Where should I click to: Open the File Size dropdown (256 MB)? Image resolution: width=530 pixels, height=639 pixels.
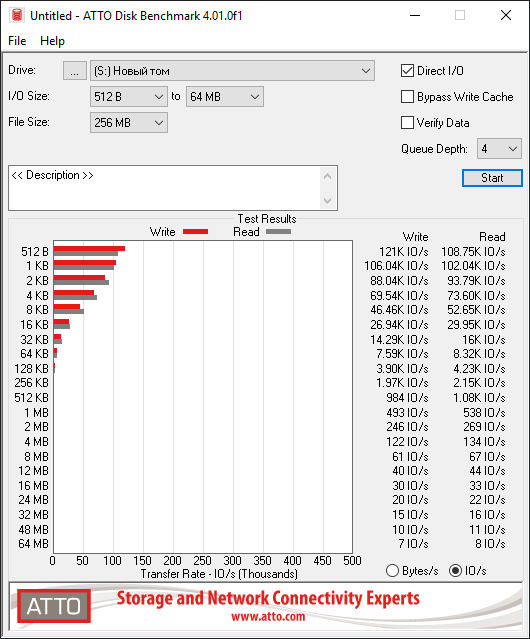coord(129,122)
